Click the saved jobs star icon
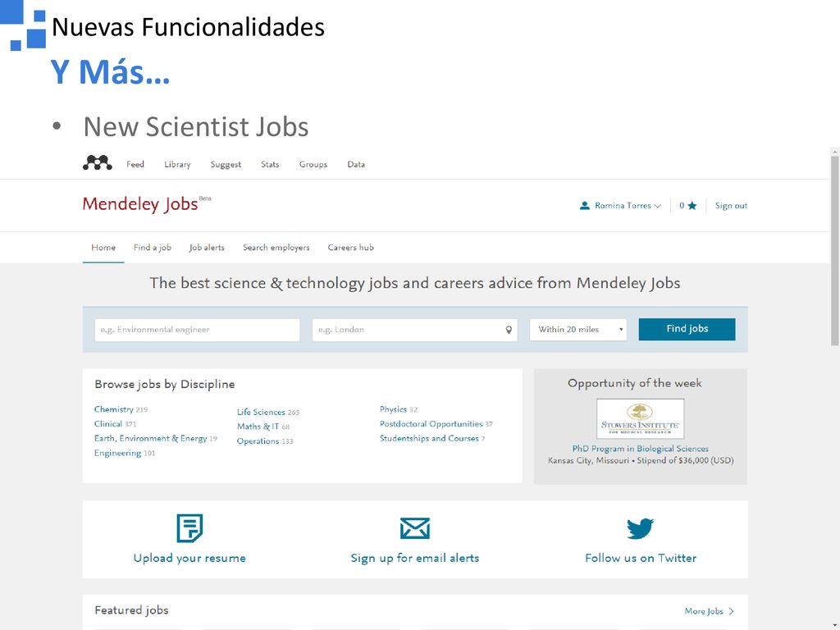This screenshot has height=630, width=840. pyautogui.click(x=692, y=206)
